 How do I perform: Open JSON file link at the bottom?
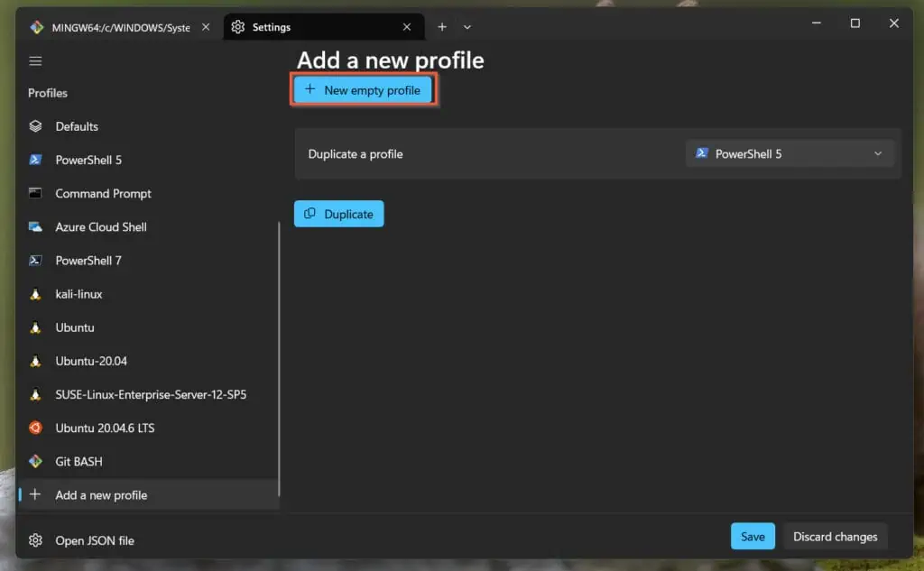tap(94, 540)
